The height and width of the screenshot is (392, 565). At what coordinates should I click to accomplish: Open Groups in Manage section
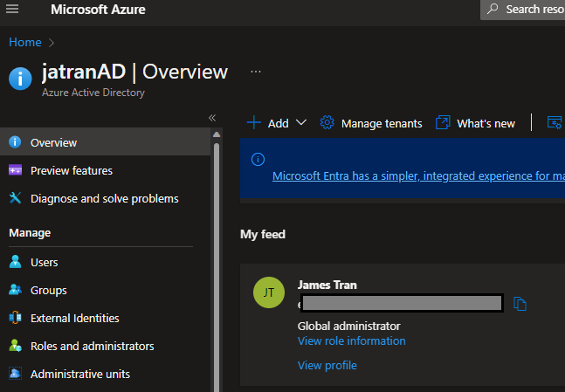pos(105,290)
